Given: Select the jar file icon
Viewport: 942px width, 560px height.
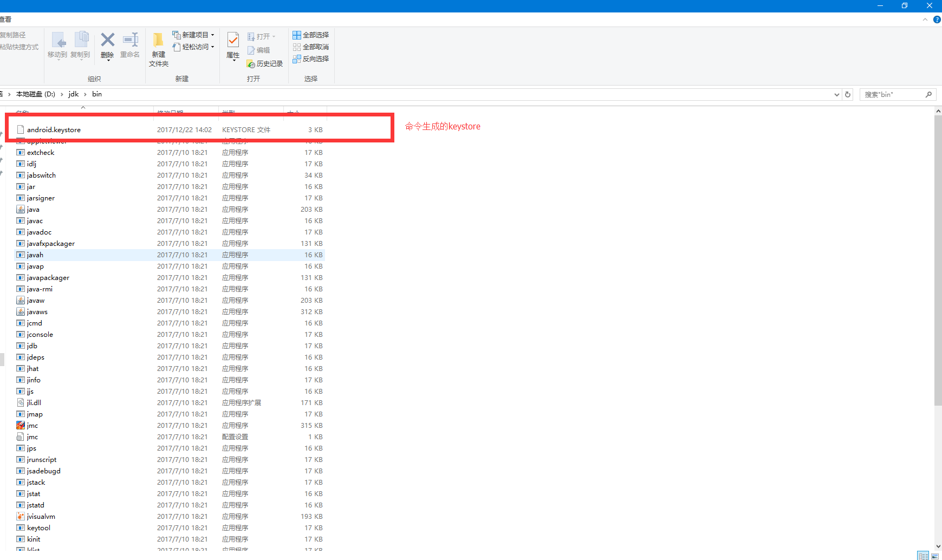Looking at the screenshot, I should tap(21, 187).
